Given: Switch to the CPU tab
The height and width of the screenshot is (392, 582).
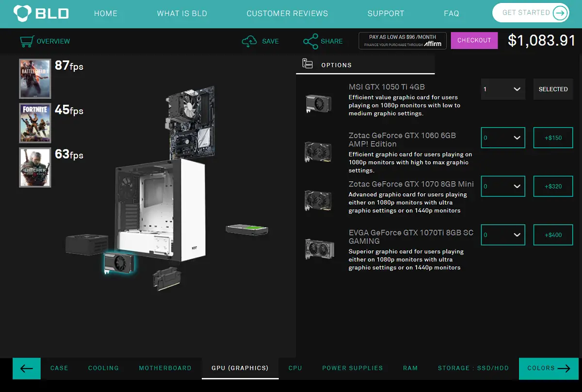Looking at the screenshot, I should click(295, 368).
